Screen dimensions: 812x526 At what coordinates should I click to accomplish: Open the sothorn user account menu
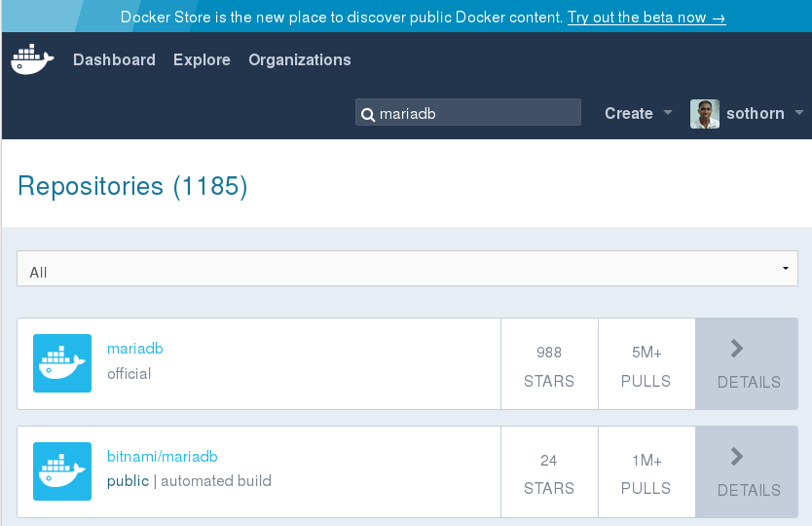pyautogui.click(x=764, y=114)
